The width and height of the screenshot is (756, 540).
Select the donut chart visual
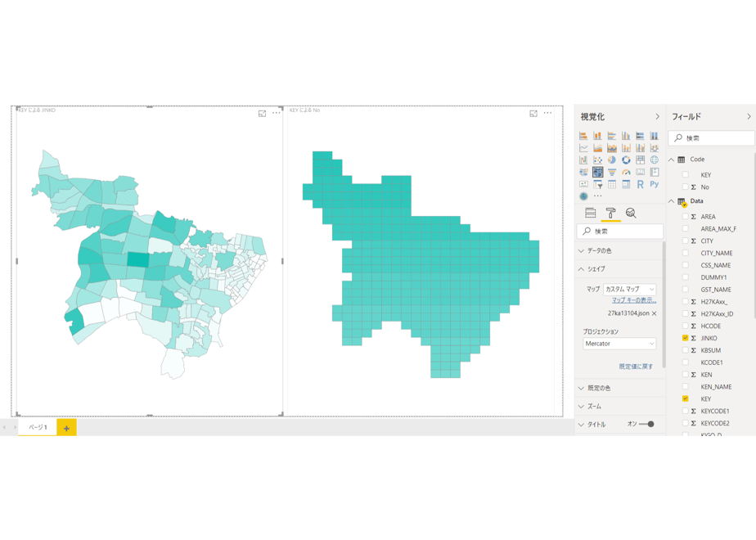(x=626, y=160)
